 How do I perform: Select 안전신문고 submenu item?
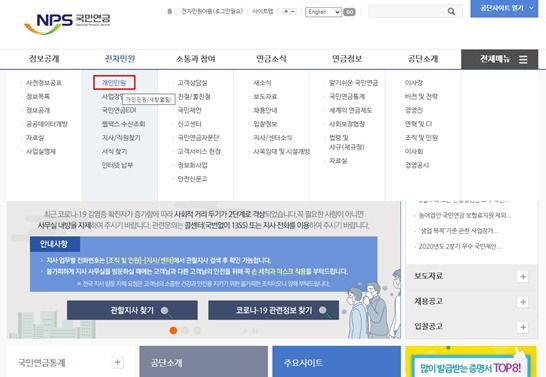tap(193, 179)
